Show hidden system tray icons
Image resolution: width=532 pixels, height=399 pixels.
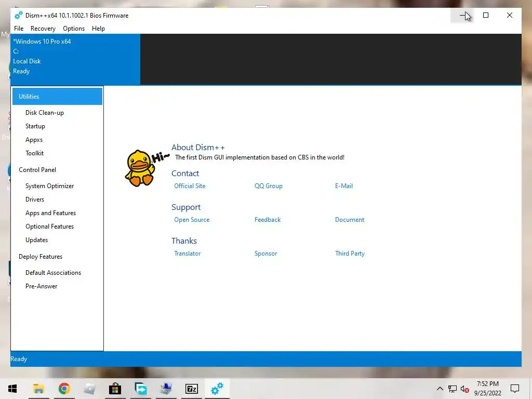440,389
